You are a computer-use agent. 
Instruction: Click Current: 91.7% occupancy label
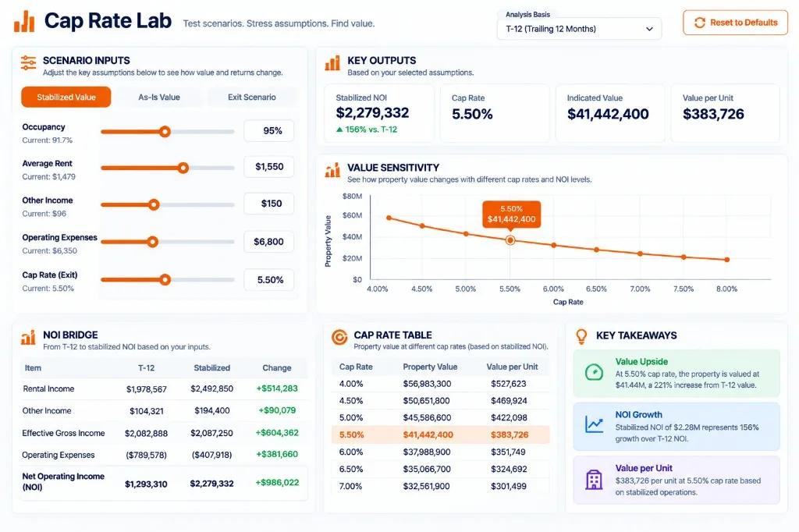pos(48,140)
